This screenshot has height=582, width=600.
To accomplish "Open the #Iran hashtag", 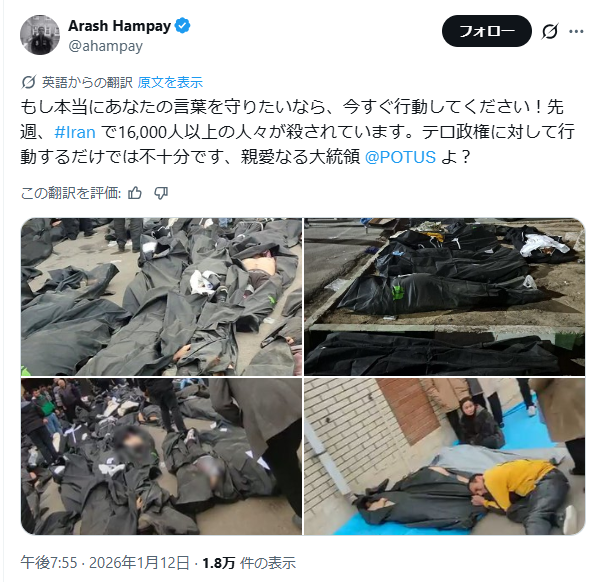I will [x=75, y=132].
